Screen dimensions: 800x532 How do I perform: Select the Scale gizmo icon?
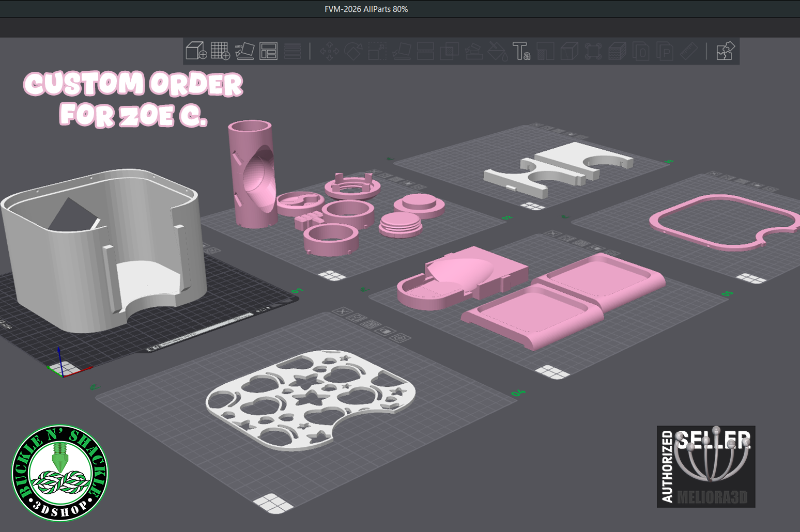[x=378, y=52]
